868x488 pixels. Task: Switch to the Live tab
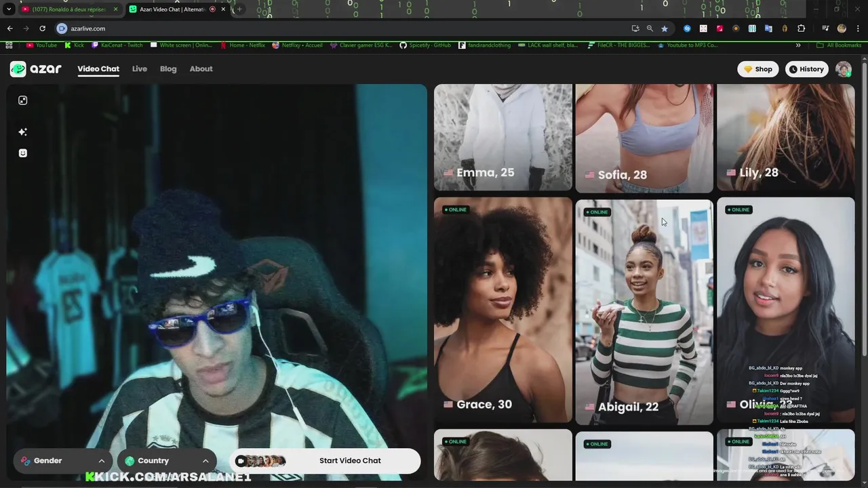tap(140, 69)
